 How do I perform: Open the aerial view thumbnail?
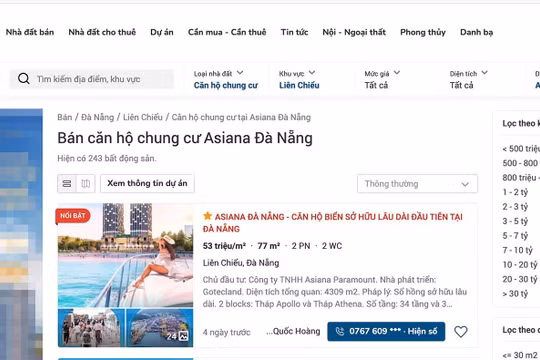click(160, 328)
